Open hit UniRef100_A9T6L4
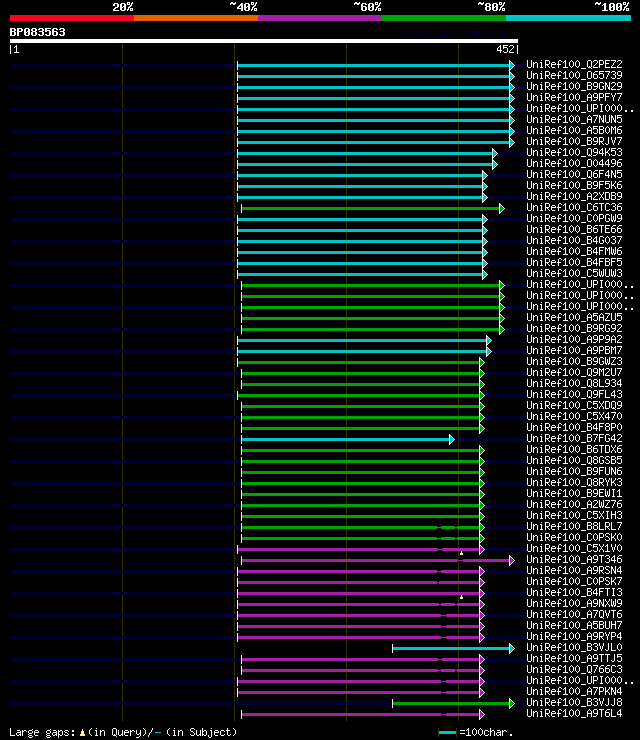 (574, 714)
